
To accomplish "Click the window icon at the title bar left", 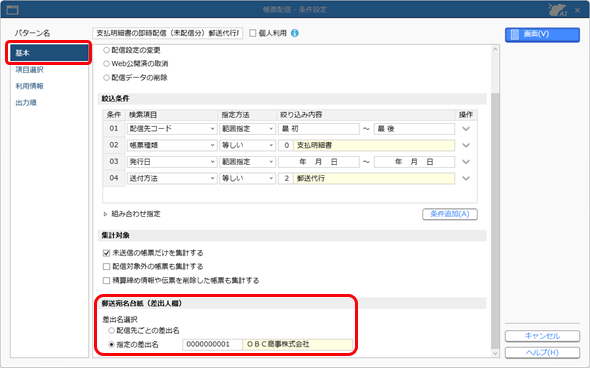I will click(12, 10).
